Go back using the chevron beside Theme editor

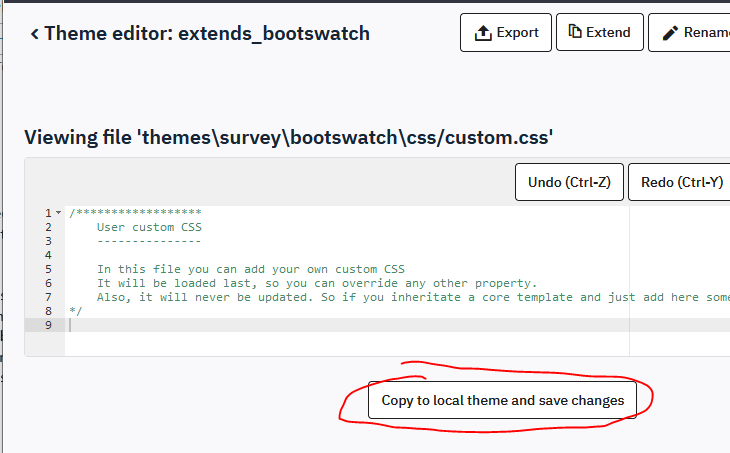pyautogui.click(x=34, y=34)
